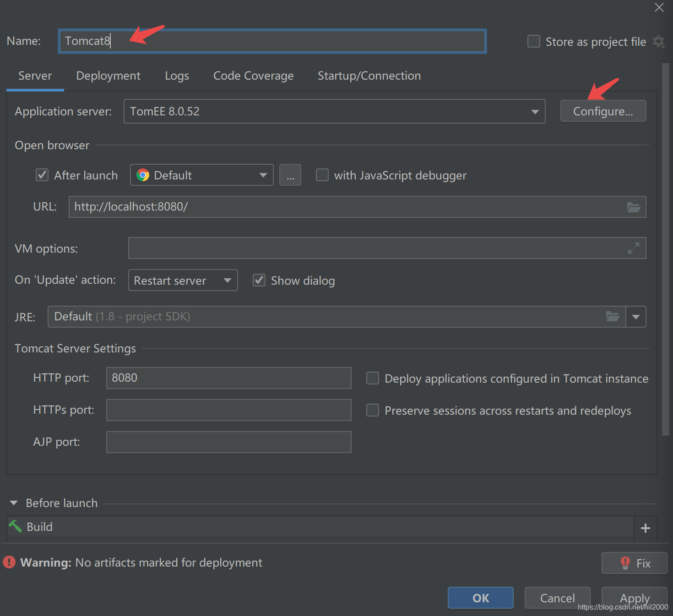673x616 pixels.
Task: Click the Name field containing Tomcat8
Action: [272, 41]
